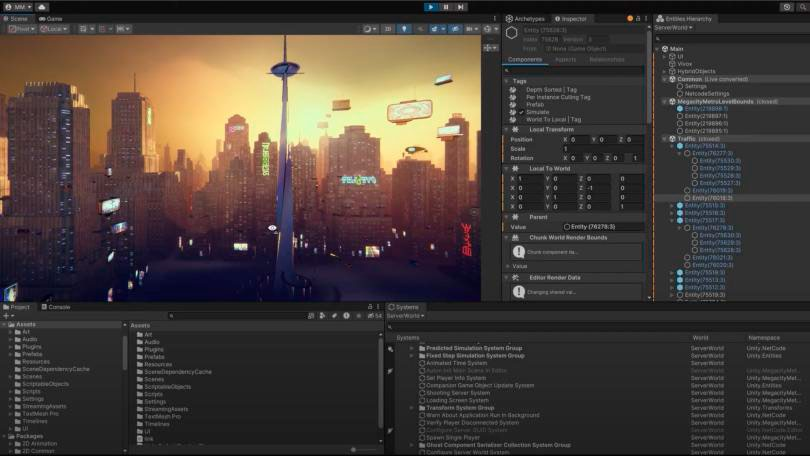
Task: Select the Components tab in Inspector
Action: 525,59
